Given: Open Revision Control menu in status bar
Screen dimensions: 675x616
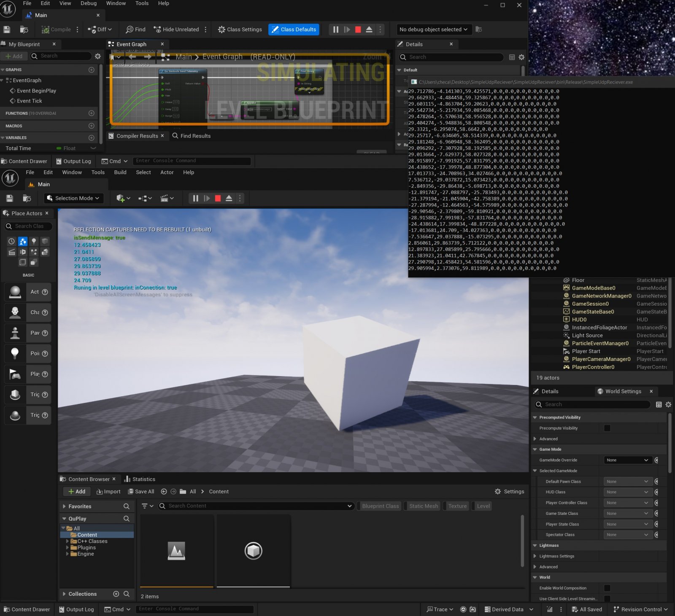Looking at the screenshot, I should click(640, 610).
